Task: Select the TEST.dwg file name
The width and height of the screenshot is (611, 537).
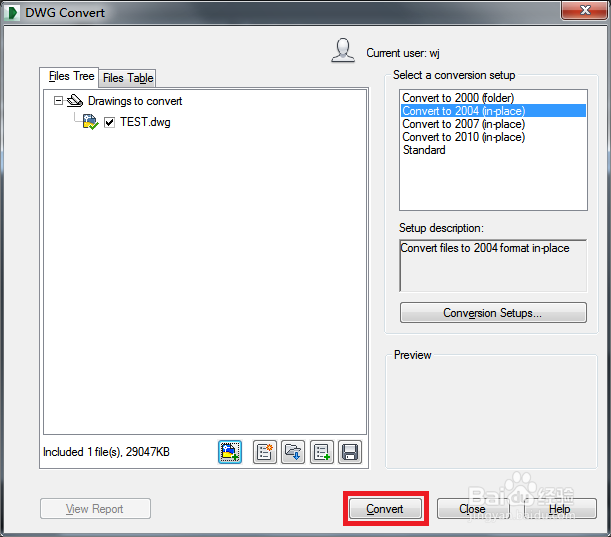Action: click(x=145, y=122)
